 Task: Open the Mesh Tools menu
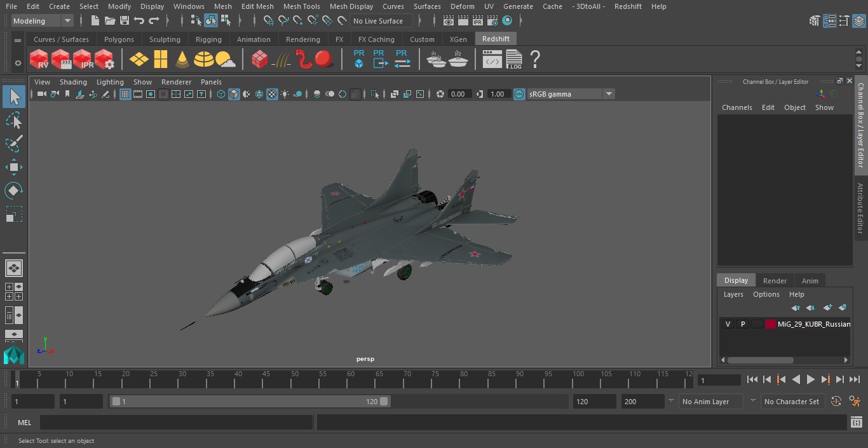click(301, 6)
